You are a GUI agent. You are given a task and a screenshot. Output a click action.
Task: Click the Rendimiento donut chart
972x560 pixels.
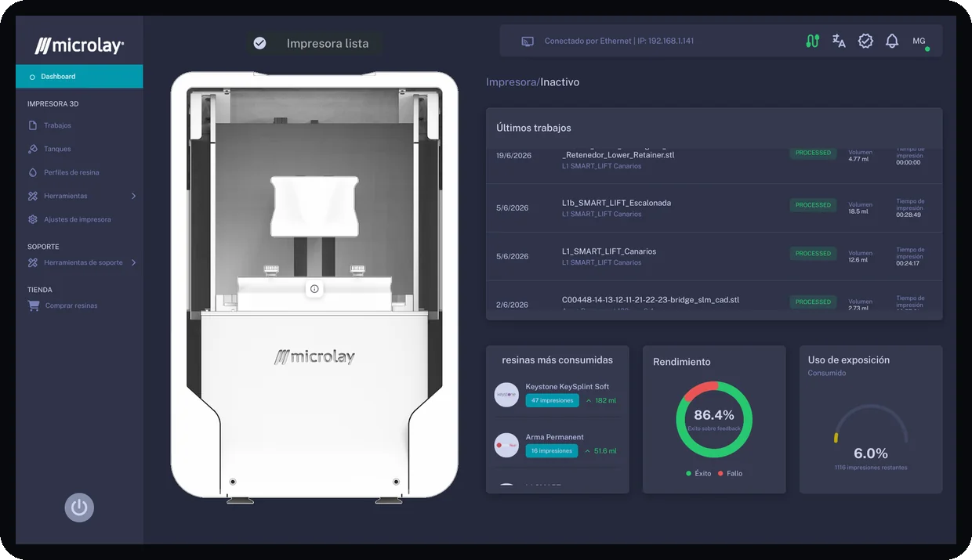tap(714, 420)
